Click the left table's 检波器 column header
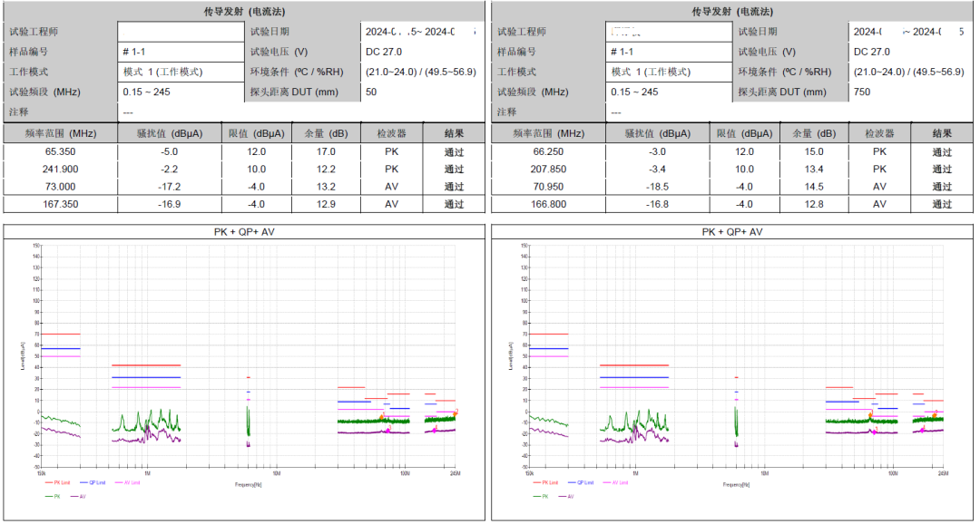 pos(391,133)
